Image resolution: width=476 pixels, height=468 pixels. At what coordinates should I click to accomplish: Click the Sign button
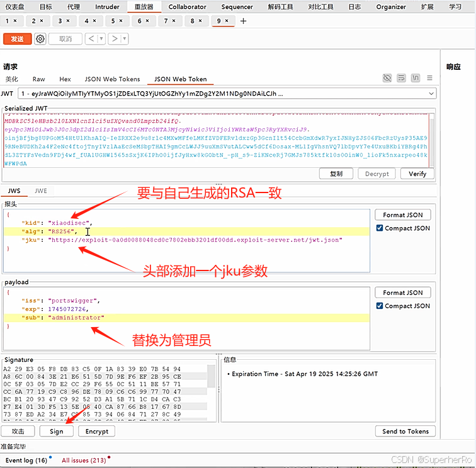tap(57, 431)
